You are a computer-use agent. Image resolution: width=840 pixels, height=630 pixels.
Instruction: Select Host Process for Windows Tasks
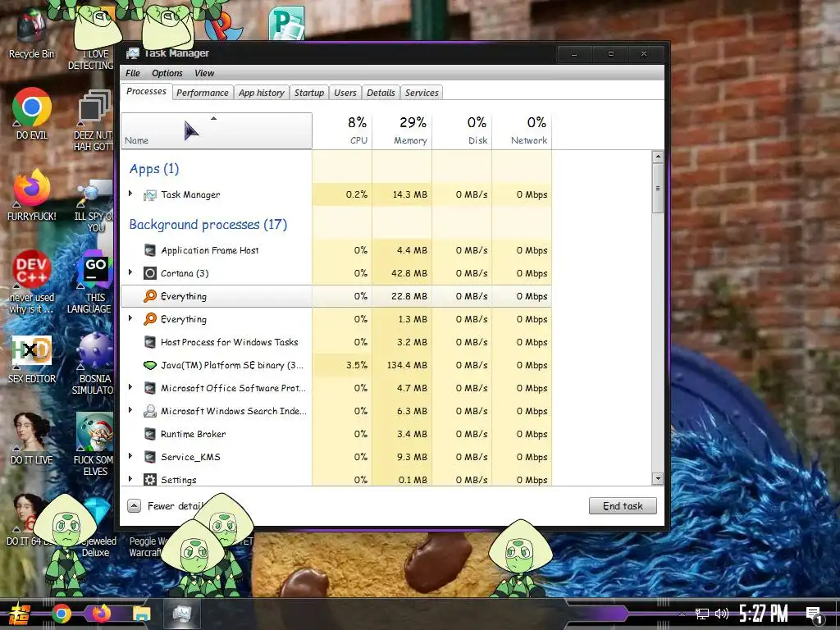point(336,342)
